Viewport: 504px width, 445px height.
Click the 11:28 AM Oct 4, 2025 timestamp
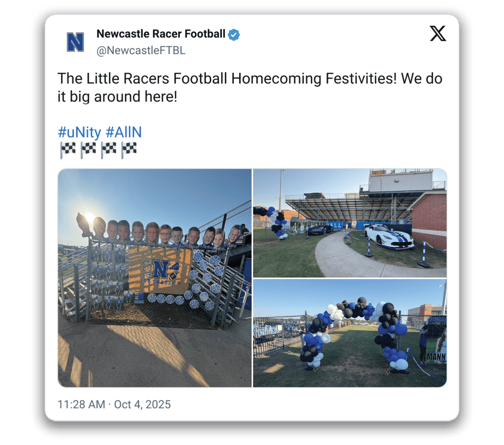click(114, 404)
